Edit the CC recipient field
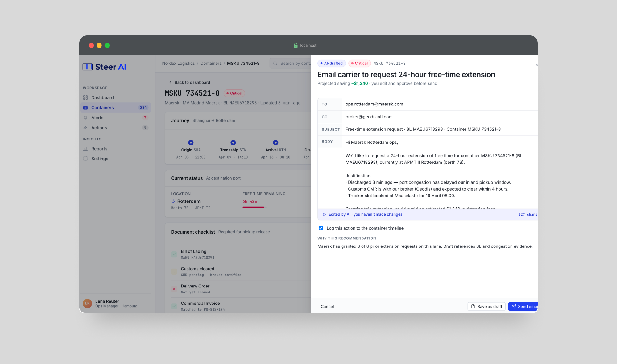This screenshot has height=364, width=617. 439,117
